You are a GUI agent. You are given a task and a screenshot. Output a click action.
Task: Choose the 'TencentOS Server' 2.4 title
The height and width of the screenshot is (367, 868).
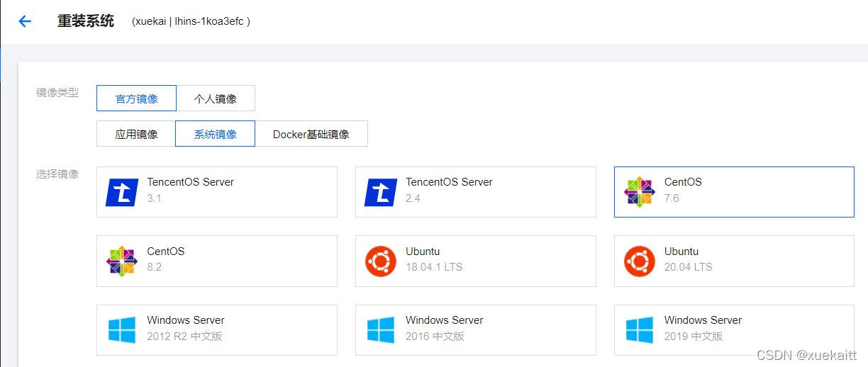coord(449,182)
